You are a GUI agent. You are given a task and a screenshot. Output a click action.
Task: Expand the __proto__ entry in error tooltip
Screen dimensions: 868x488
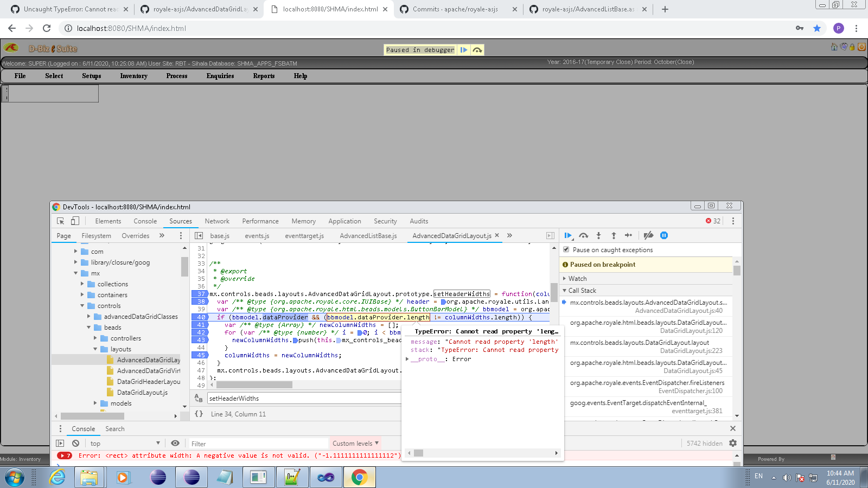point(407,359)
